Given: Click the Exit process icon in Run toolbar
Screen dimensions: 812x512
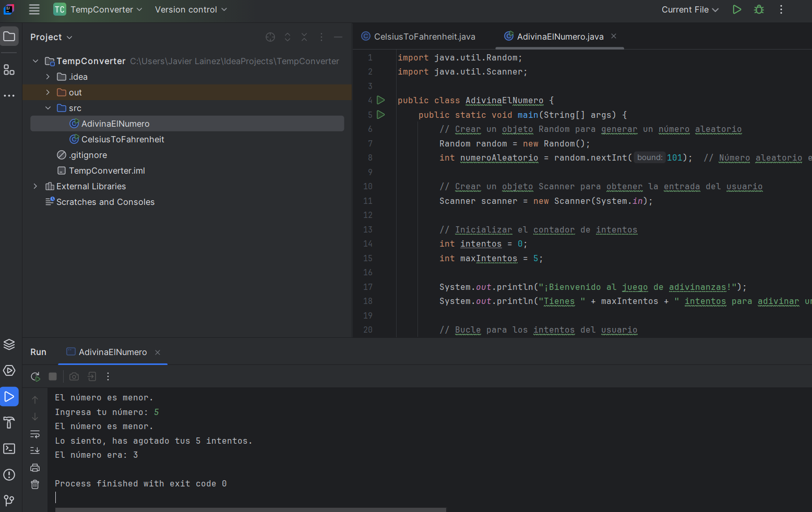Looking at the screenshot, I should (92, 376).
